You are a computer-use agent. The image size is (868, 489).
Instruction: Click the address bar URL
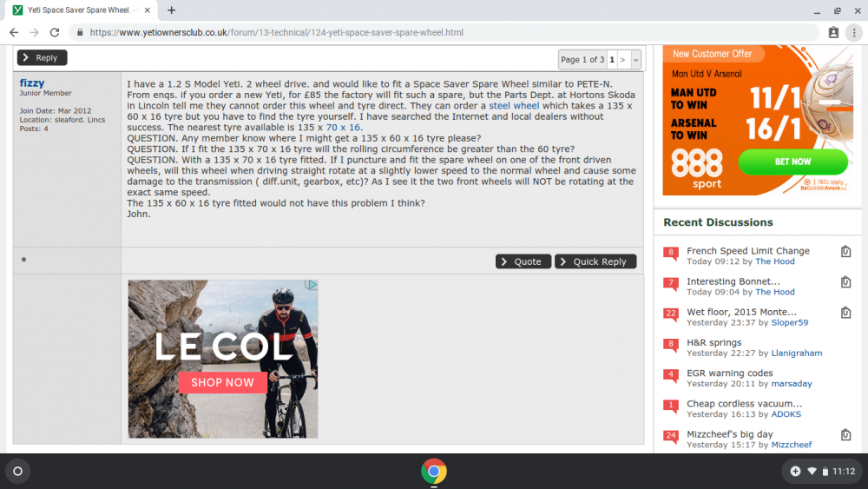coord(276,33)
